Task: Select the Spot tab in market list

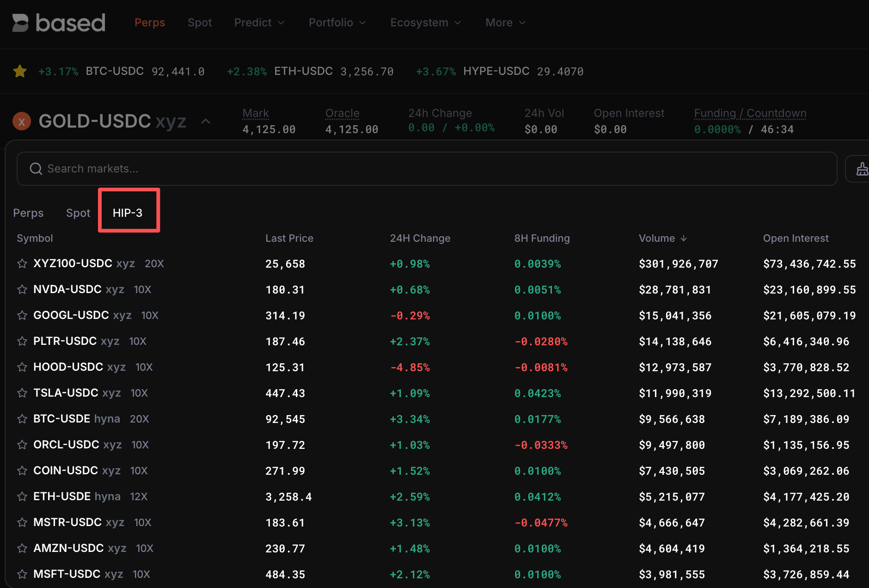Action: click(x=78, y=213)
